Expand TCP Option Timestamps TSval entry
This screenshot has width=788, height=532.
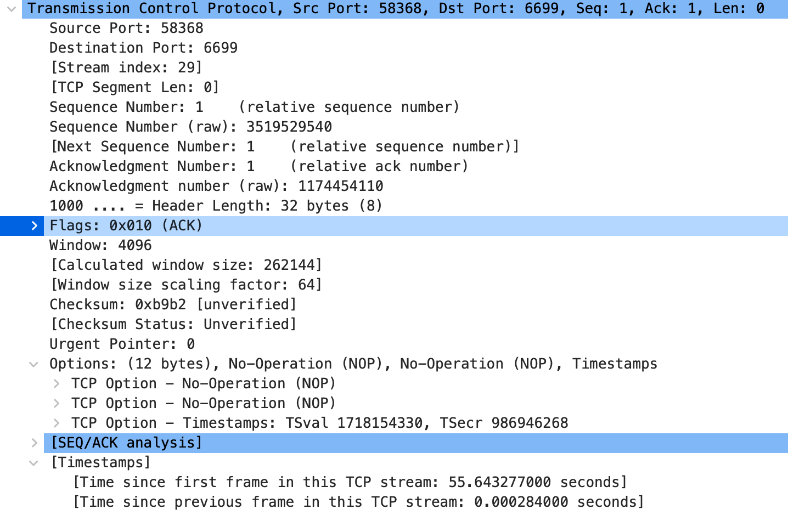pos(56,423)
